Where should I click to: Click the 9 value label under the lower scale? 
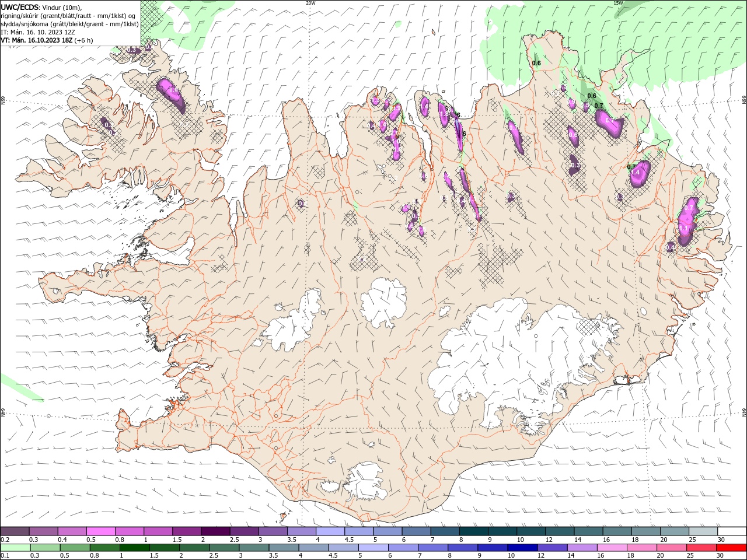tap(481, 556)
